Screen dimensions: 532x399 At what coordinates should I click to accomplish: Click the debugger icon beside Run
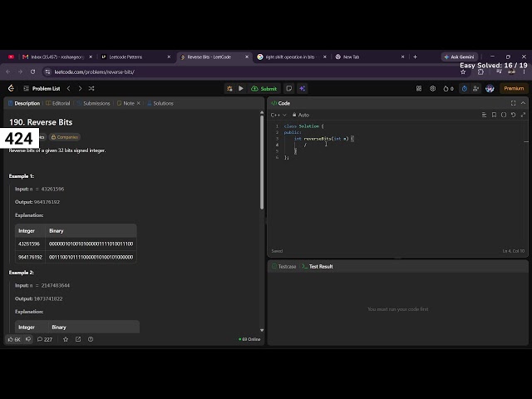[229, 89]
